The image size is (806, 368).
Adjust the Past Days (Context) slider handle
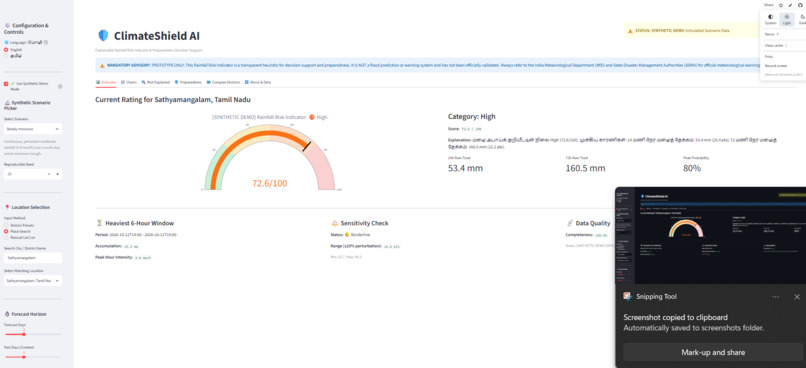(x=24, y=357)
